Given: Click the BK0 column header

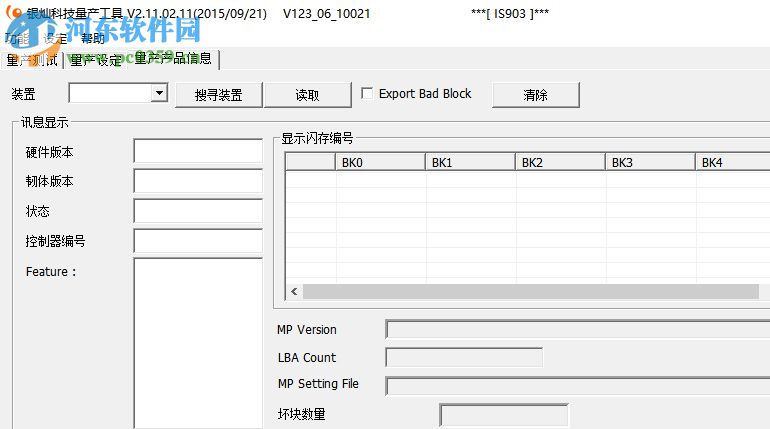Looking at the screenshot, I should (380, 162).
